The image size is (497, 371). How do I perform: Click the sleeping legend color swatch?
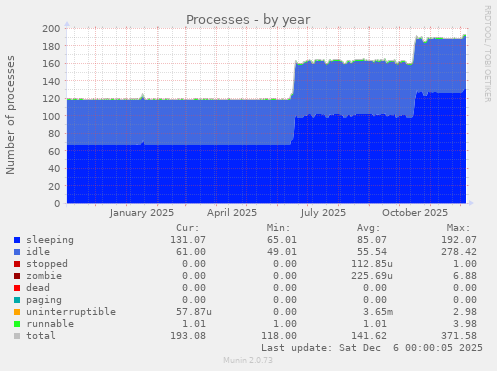[x=17, y=240]
